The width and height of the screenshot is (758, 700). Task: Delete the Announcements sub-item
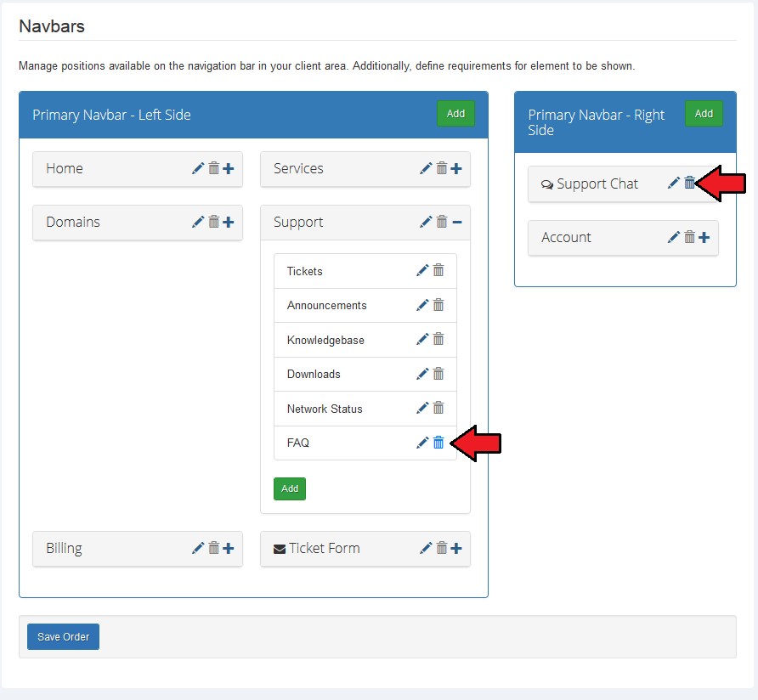click(x=438, y=305)
